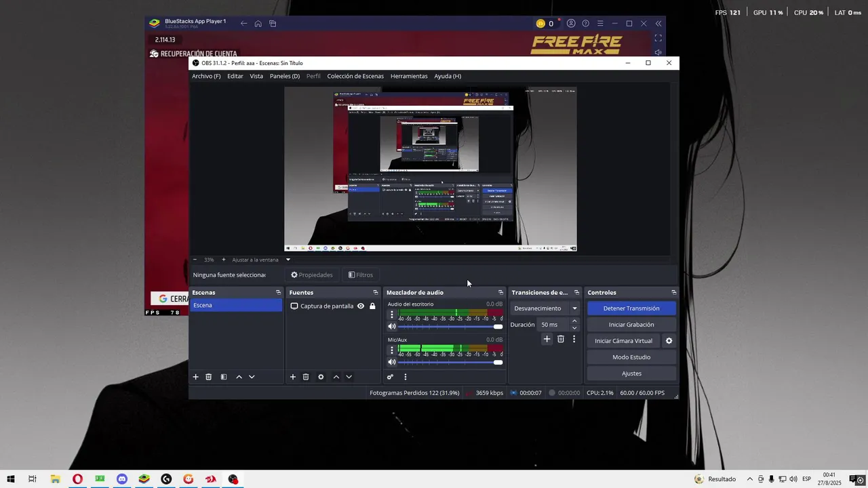Move scene down arrow in Escenas
Image resolution: width=868 pixels, height=488 pixels.
[x=252, y=377]
